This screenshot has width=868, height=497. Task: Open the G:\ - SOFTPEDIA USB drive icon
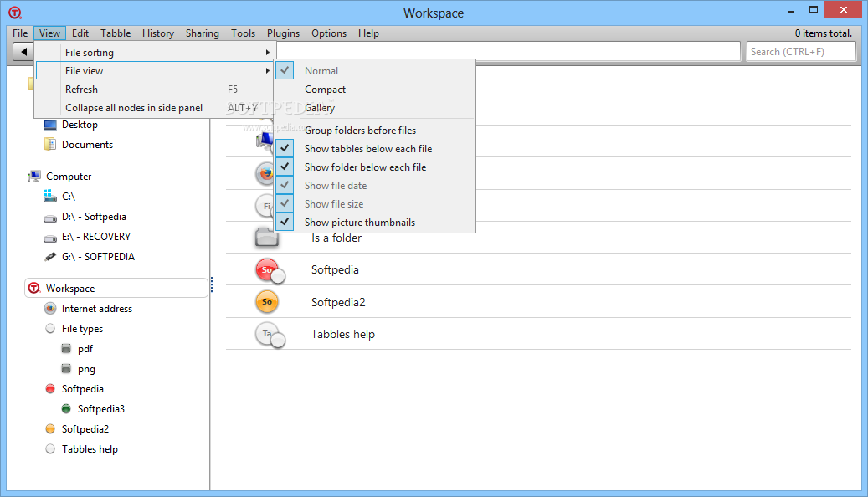[50, 257]
